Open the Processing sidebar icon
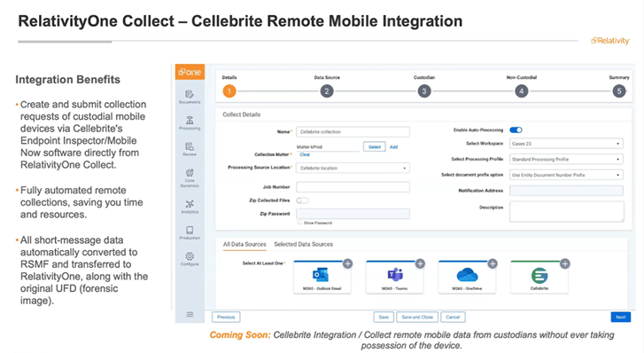This screenshot has width=644, height=353. pos(190,123)
